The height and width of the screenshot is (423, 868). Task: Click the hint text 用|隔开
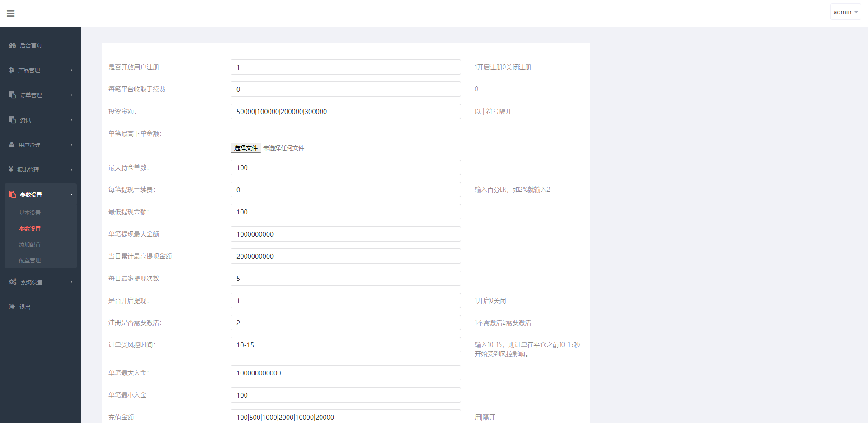tap(485, 417)
